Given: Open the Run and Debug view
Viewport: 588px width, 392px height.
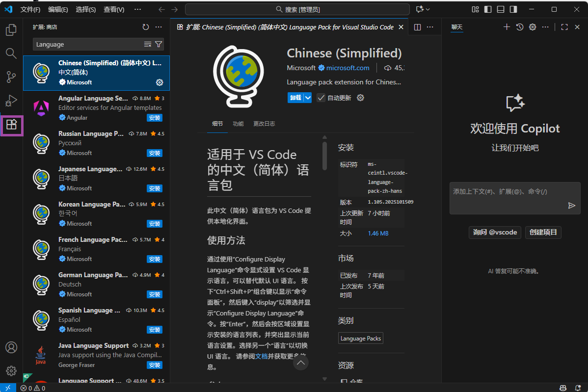Looking at the screenshot, I should click(11, 101).
